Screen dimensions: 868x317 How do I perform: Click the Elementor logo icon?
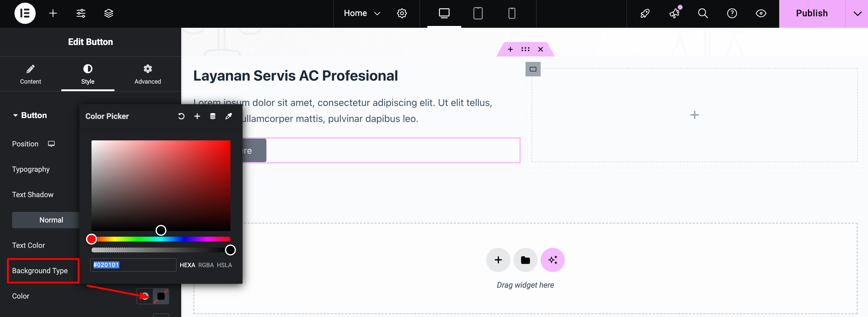coord(25,14)
